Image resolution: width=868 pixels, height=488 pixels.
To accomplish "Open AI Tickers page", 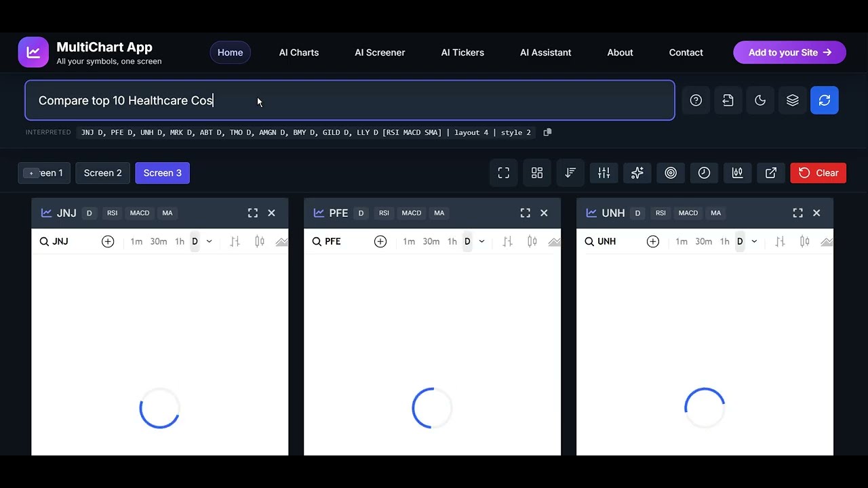I will (462, 52).
